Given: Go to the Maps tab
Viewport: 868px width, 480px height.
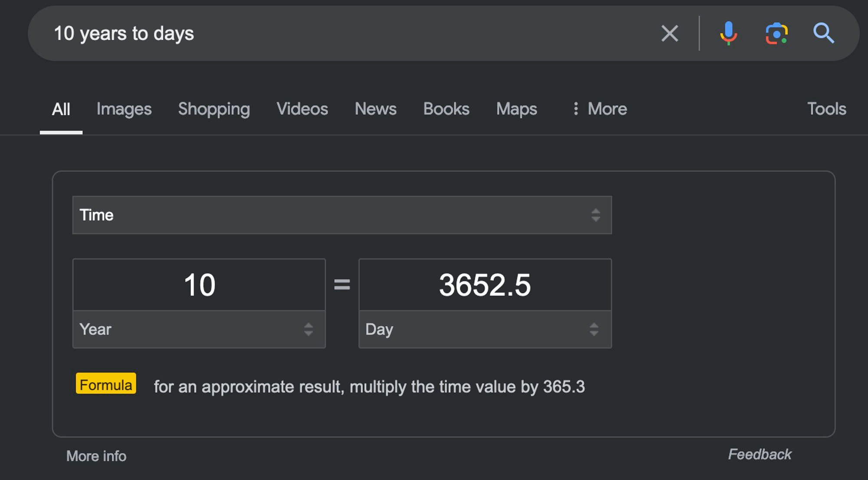Looking at the screenshot, I should [x=516, y=109].
